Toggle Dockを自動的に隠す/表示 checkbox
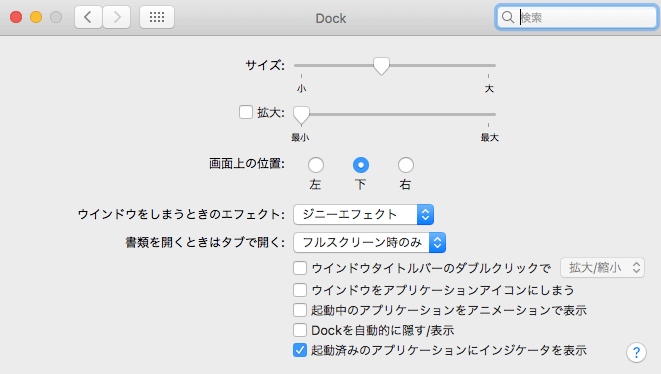The width and height of the screenshot is (661, 374). [x=300, y=330]
